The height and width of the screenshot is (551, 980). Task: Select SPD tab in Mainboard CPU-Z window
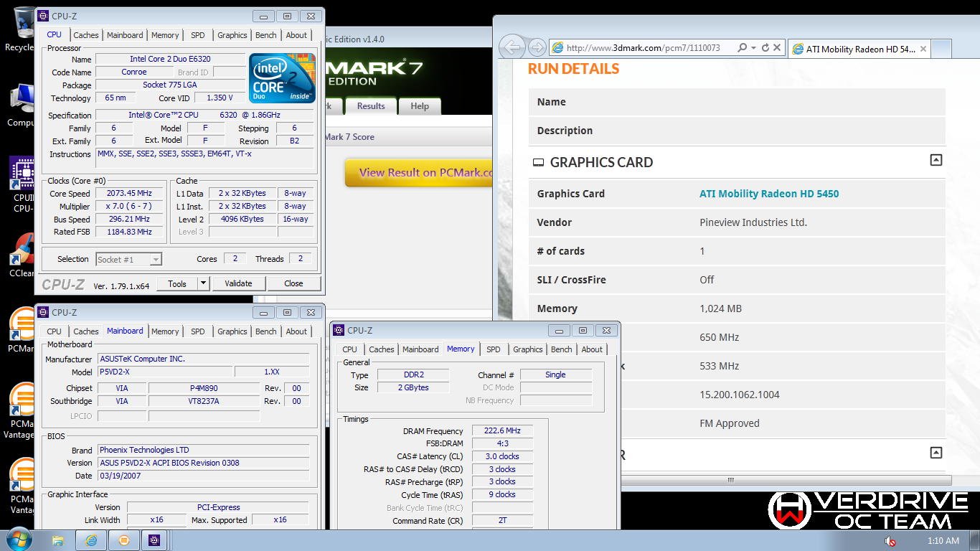198,331
